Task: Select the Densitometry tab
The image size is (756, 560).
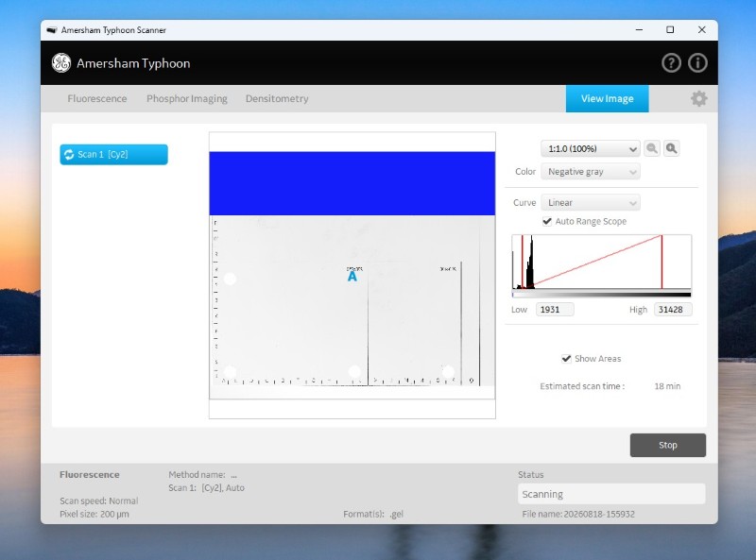Action: 277,99
